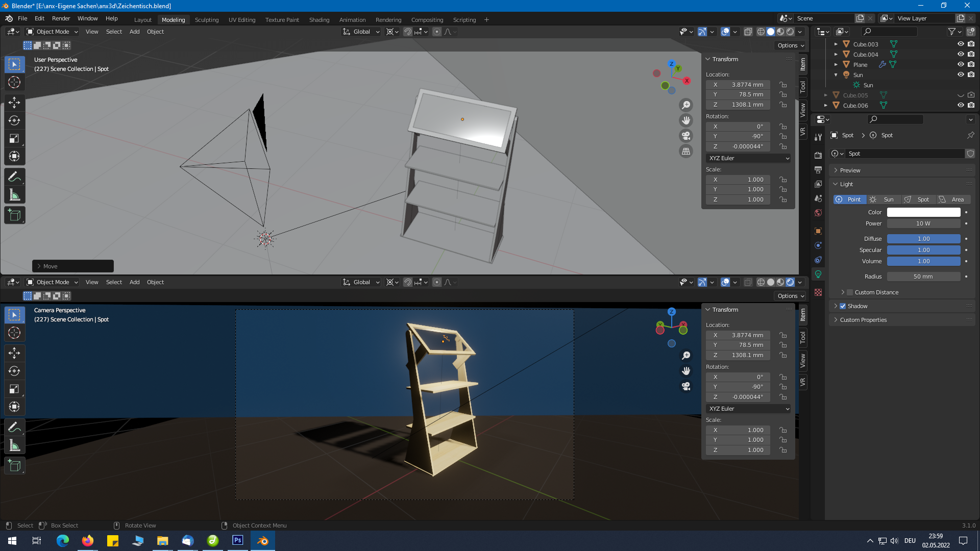Screen dimensions: 980x551
Task: Open the XYZ Euler rotation mode dropdown
Action: pyautogui.click(x=749, y=158)
